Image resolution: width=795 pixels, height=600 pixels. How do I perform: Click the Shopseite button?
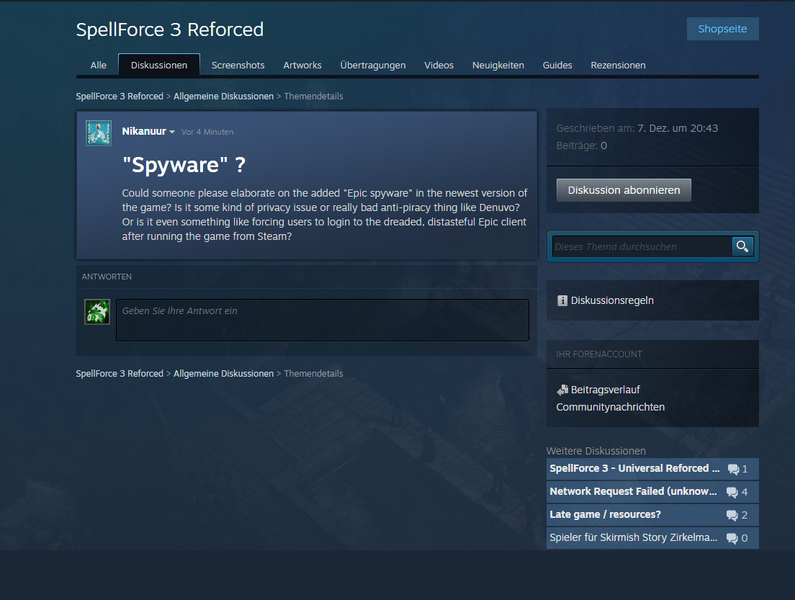722,29
